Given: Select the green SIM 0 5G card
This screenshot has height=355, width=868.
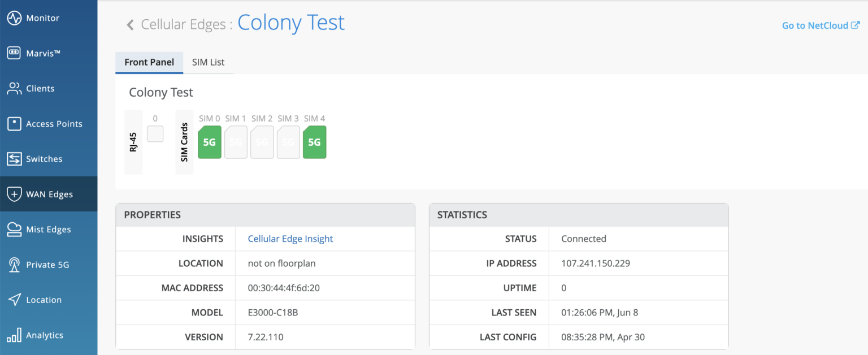Looking at the screenshot, I should coord(210,142).
